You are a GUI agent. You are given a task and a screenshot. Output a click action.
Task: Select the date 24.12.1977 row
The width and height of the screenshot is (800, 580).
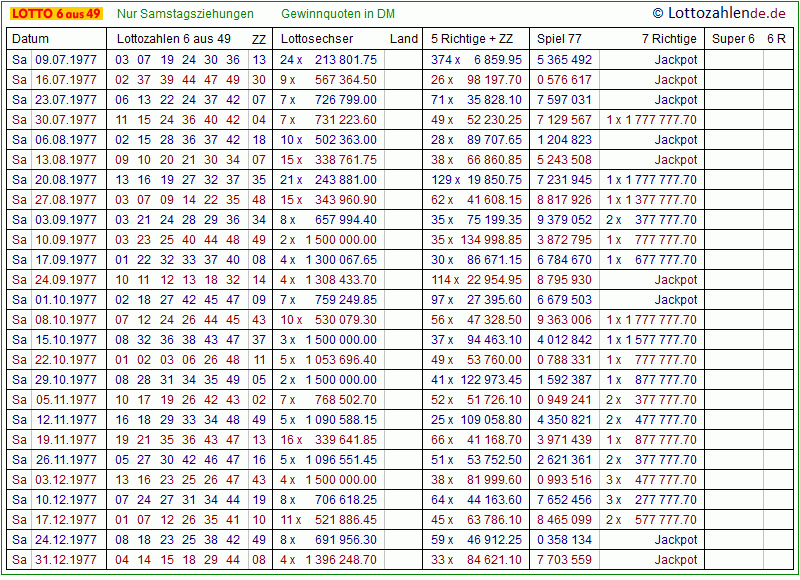[x=66, y=540]
